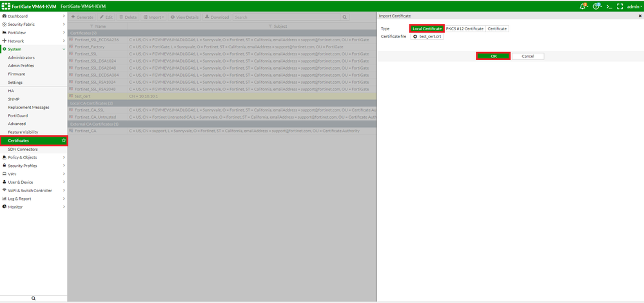The height and width of the screenshot is (303, 644).
Task: Select Fortinet_Factory certificate row
Action: [222, 47]
